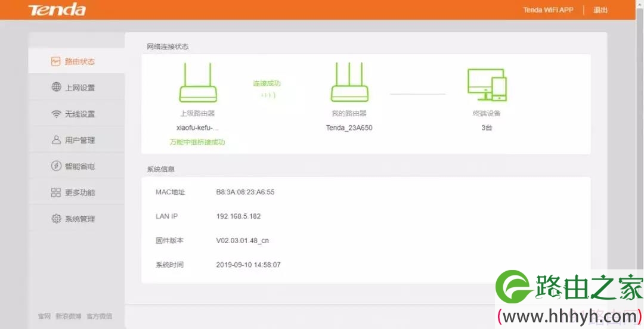
Task: Click the 上级路由器 label
Action: click(x=197, y=113)
